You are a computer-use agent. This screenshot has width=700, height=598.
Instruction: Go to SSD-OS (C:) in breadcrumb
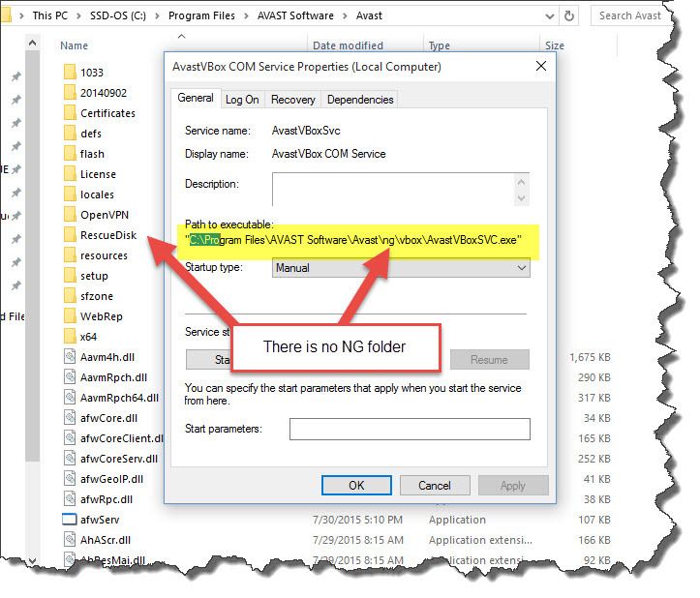click(118, 16)
